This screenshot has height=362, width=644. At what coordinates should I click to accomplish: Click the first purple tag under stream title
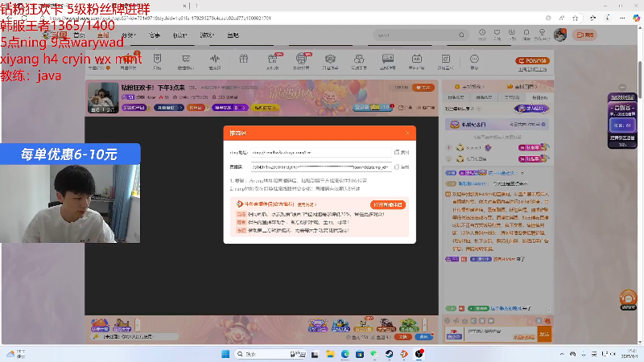click(x=134, y=108)
